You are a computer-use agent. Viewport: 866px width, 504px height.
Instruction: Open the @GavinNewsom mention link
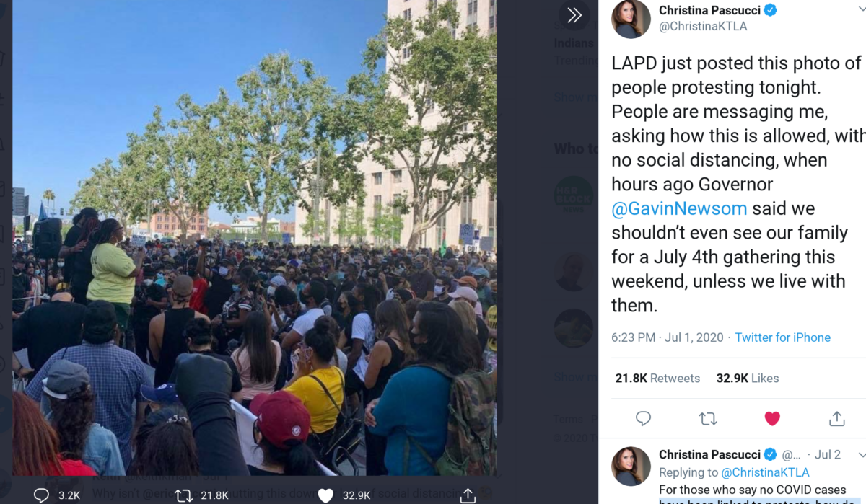click(679, 208)
